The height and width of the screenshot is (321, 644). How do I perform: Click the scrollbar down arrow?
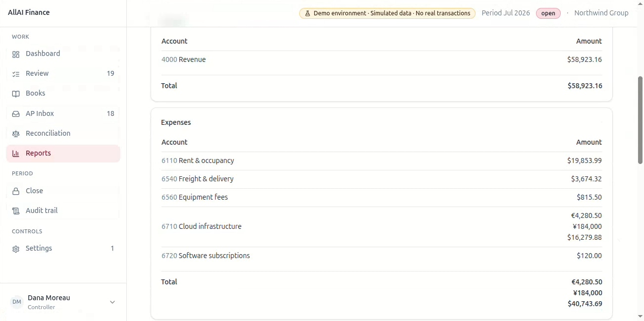[640, 316]
